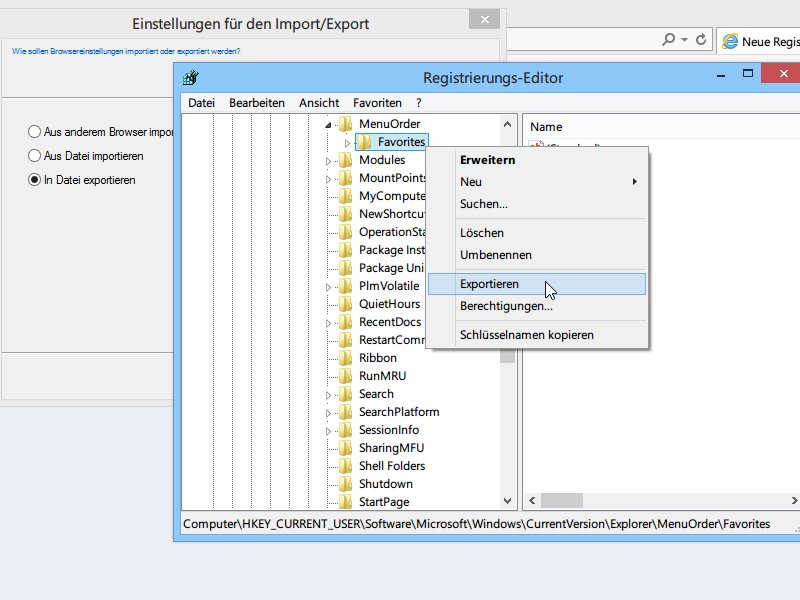Click the Internet Explorer icon on the Neue Regis tab
800x600 pixels.
click(730, 41)
